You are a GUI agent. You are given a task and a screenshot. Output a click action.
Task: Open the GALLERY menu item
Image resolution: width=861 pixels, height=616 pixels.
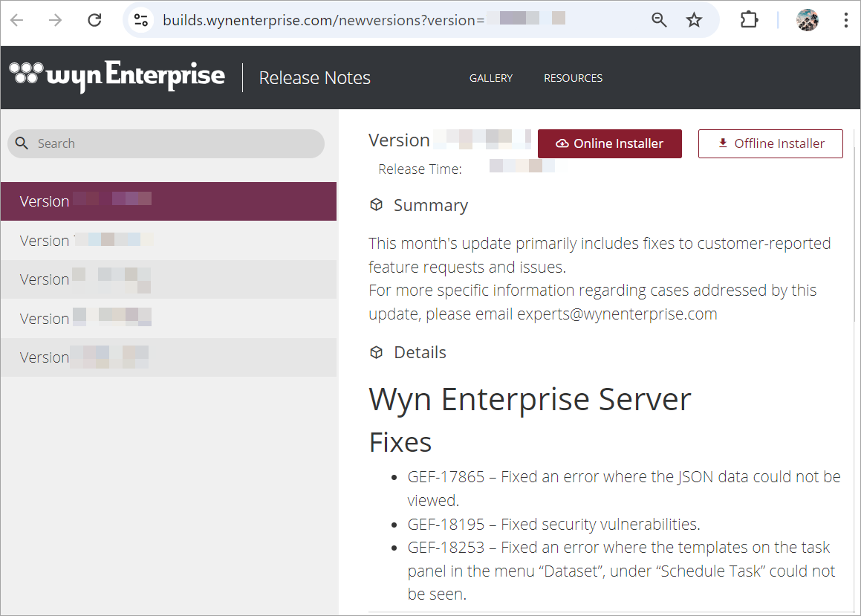click(490, 77)
